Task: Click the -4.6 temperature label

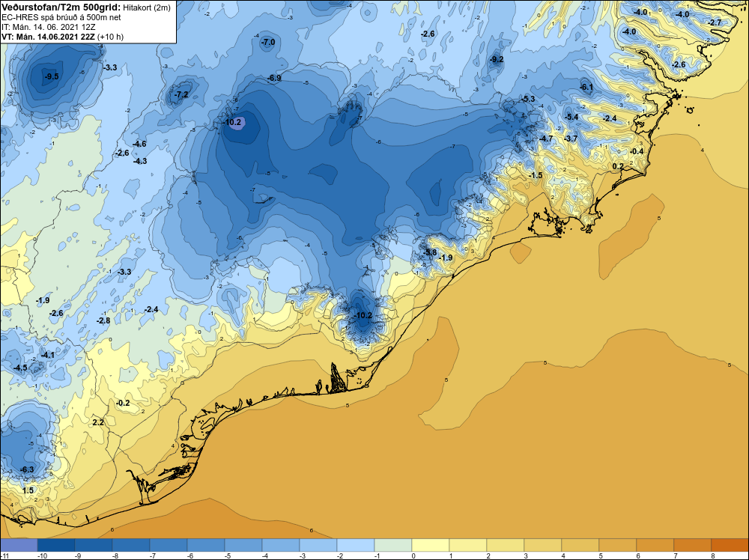Action: 139,144
